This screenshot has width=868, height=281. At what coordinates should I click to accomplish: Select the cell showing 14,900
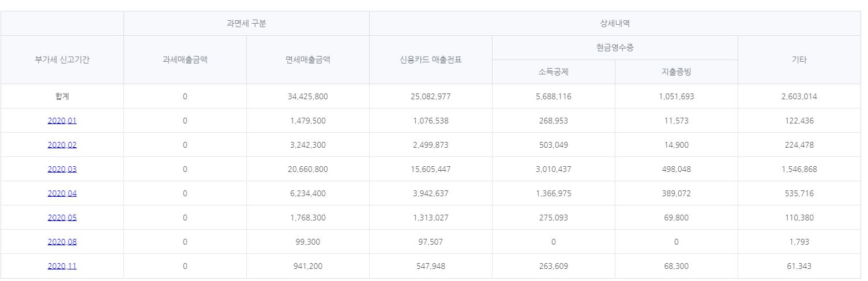click(x=676, y=145)
